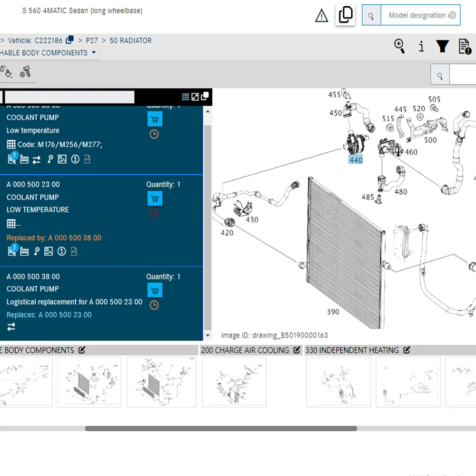
Task: Edit the BODY COMPONENTS subgroup note
Action: point(82,350)
